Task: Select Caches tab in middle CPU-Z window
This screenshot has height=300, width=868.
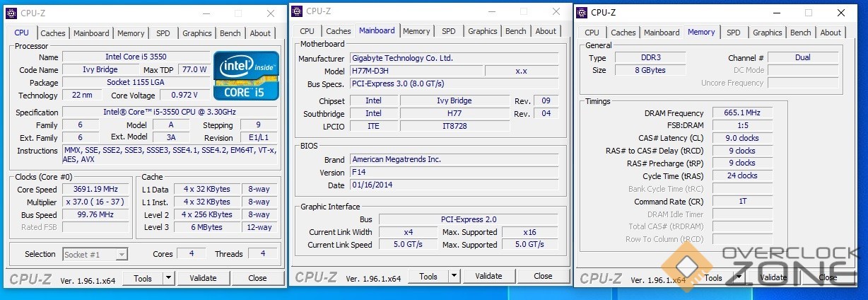Action: 339,31
